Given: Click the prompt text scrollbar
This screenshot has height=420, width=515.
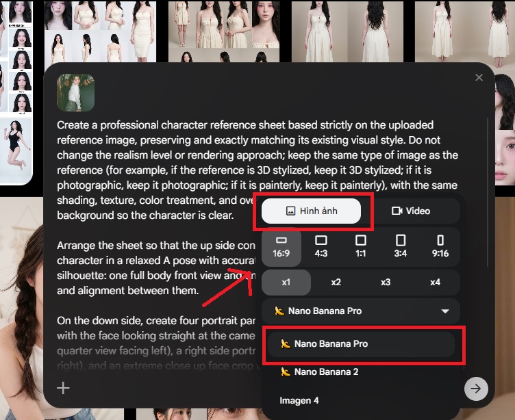Looking at the screenshot, I should pos(488,192).
